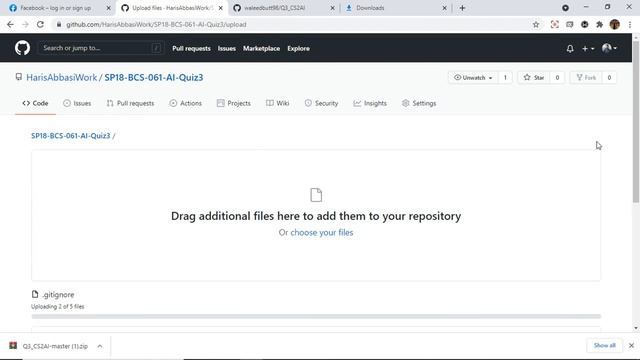Click the media control icon in tab strip

tap(565, 8)
